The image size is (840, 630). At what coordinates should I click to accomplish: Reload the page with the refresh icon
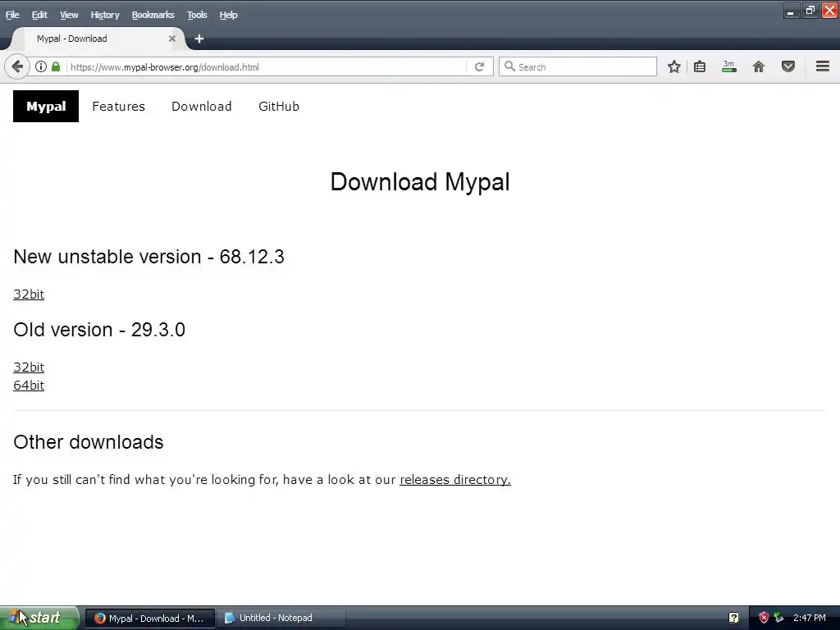479,67
